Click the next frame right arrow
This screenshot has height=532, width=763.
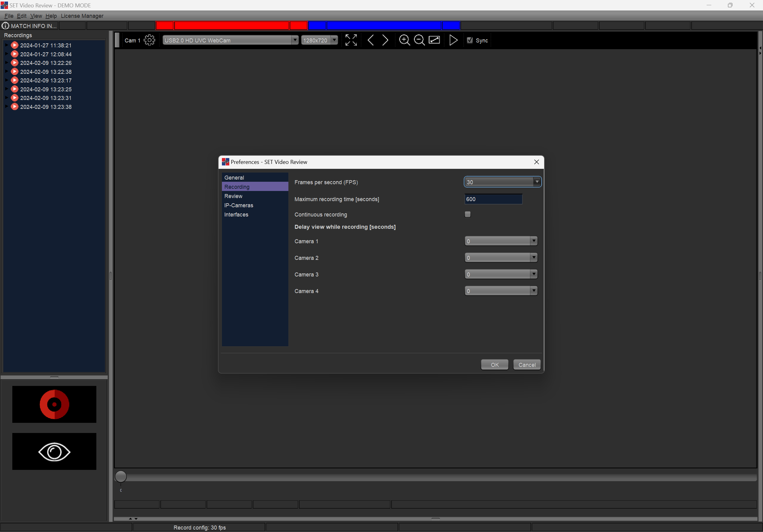[385, 40]
